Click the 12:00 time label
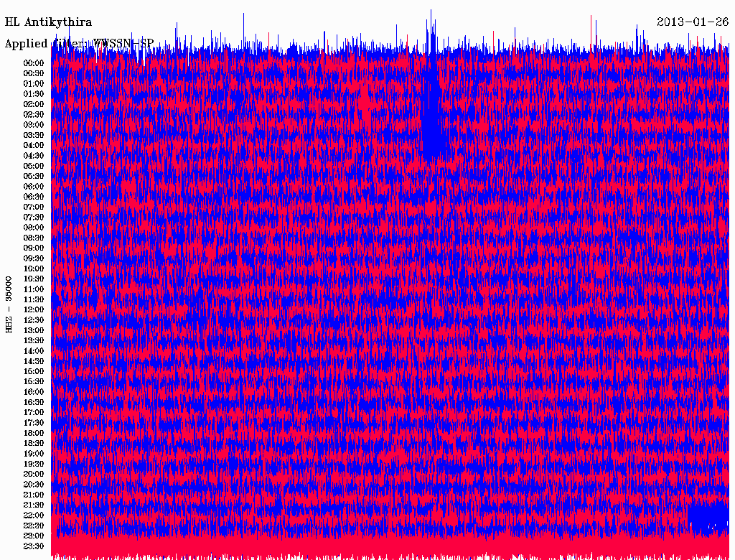The height and width of the screenshot is (560, 735). point(34,310)
